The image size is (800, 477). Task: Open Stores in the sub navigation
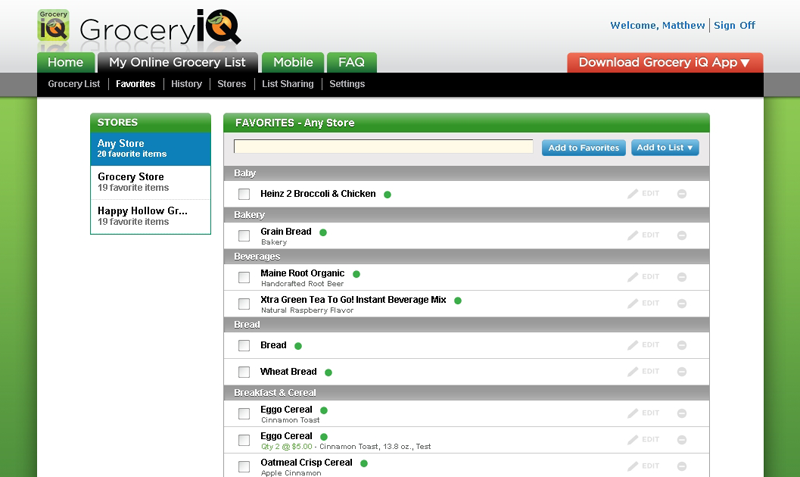(232, 84)
